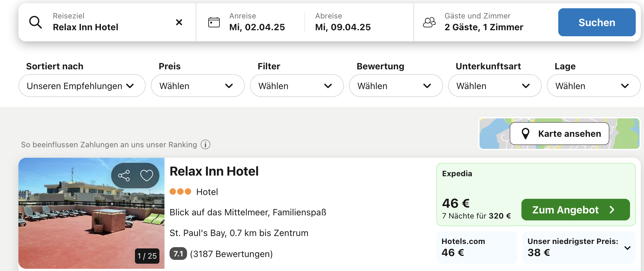
Task: Click Zum Angebot button
Action: [575, 210]
